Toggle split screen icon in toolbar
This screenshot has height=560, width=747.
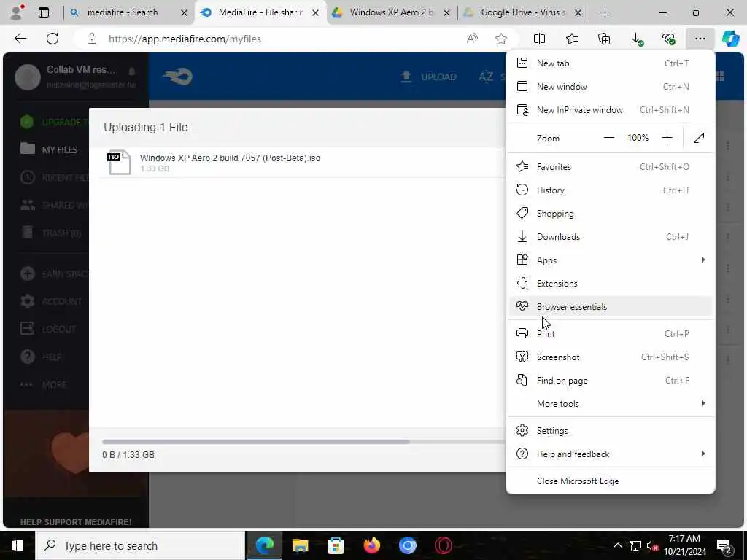539,39
